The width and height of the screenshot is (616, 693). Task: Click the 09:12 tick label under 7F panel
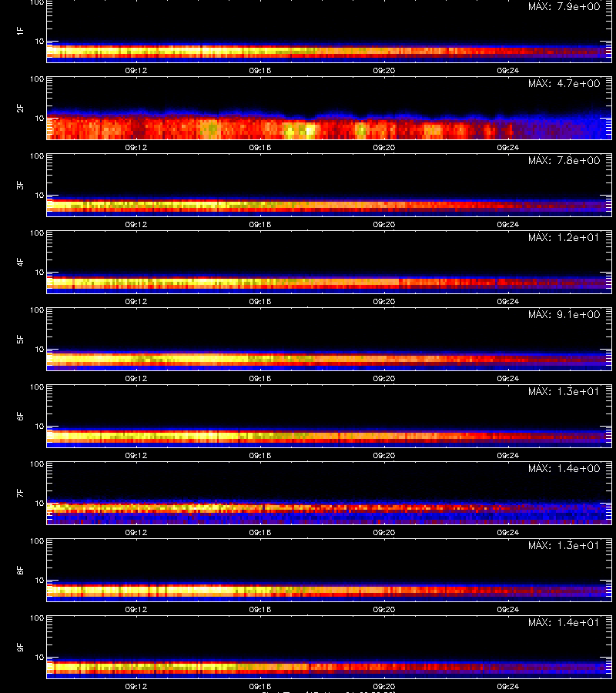pos(136,533)
